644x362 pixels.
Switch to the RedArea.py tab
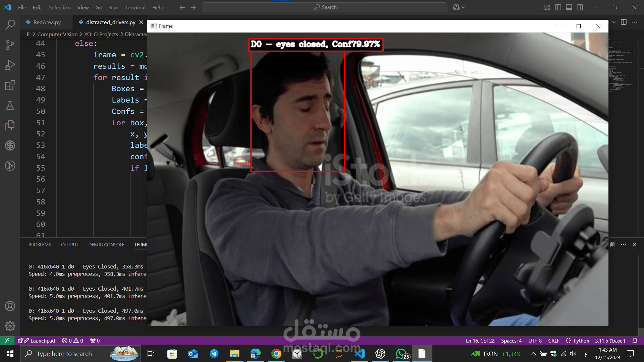[x=47, y=22]
